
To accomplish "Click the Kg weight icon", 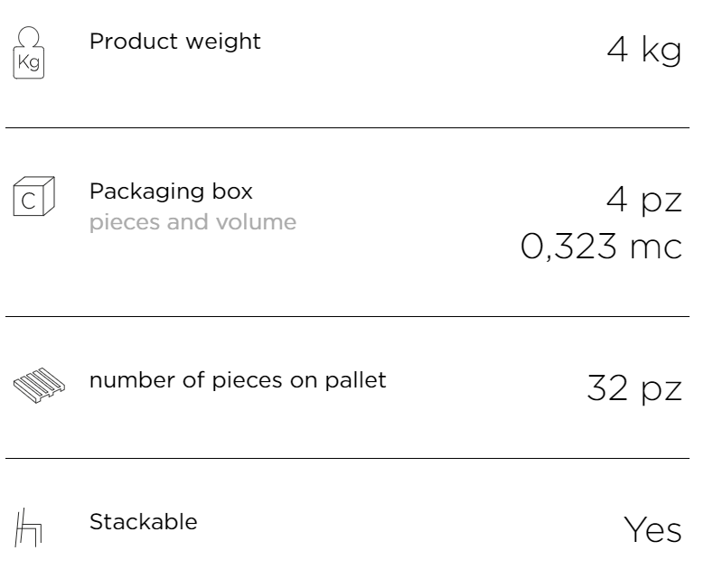I will (x=29, y=52).
